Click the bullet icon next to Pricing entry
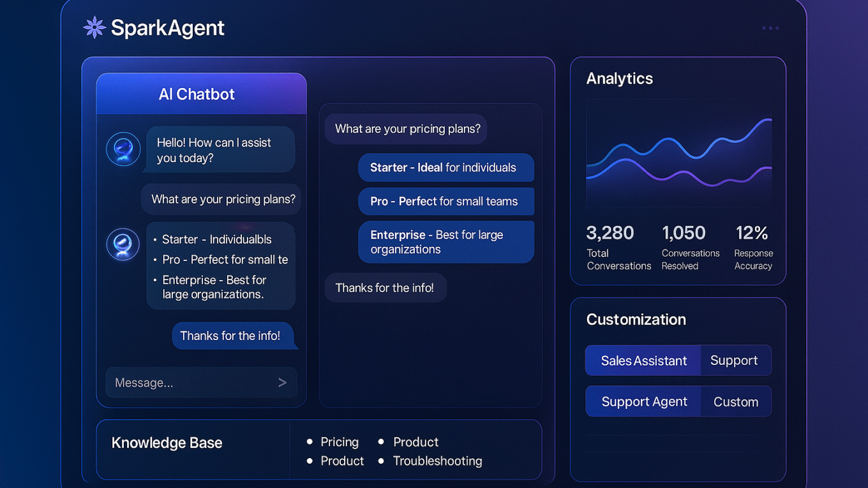Screen dimensions: 868x488 pyautogui.click(x=311, y=441)
